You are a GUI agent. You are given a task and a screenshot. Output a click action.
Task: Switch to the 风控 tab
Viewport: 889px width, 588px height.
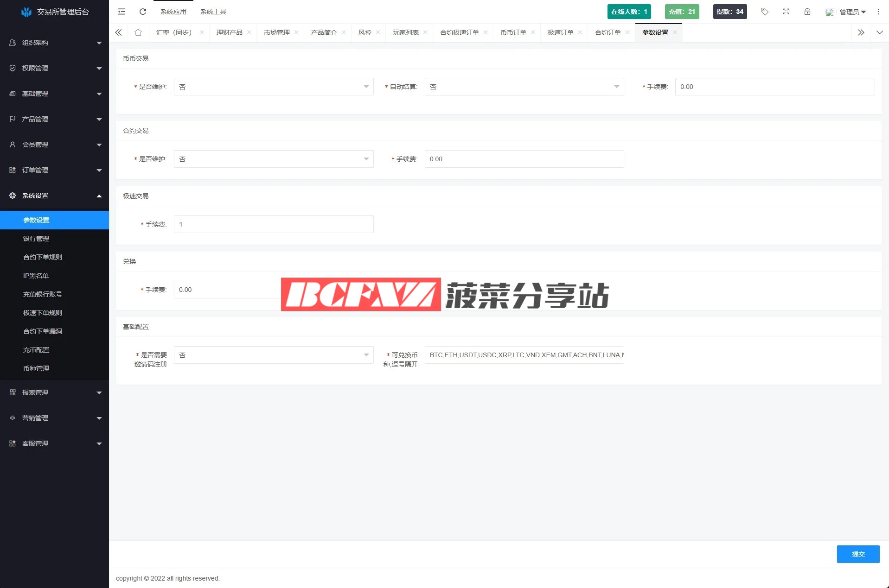coord(365,32)
